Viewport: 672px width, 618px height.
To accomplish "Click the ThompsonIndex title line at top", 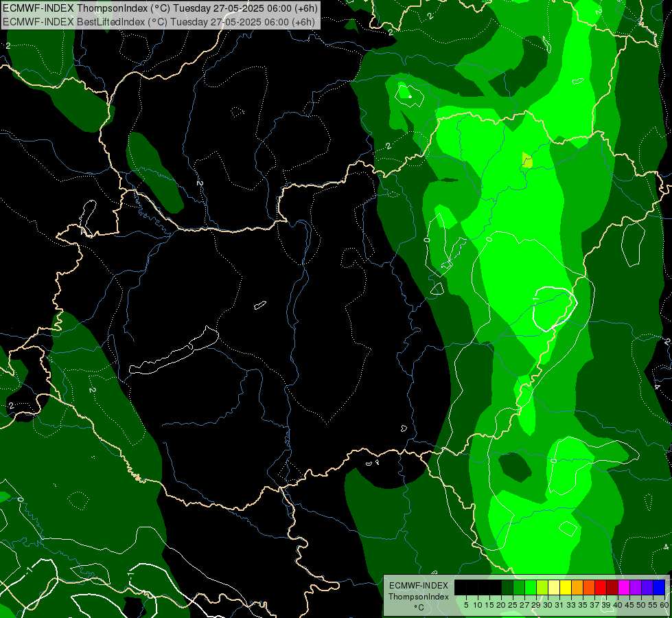I will pyautogui.click(x=160, y=8).
